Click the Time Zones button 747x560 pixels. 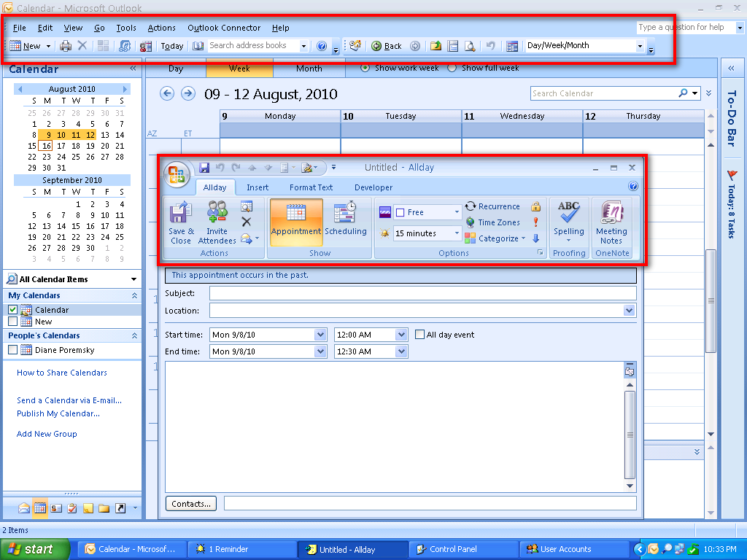(x=492, y=222)
